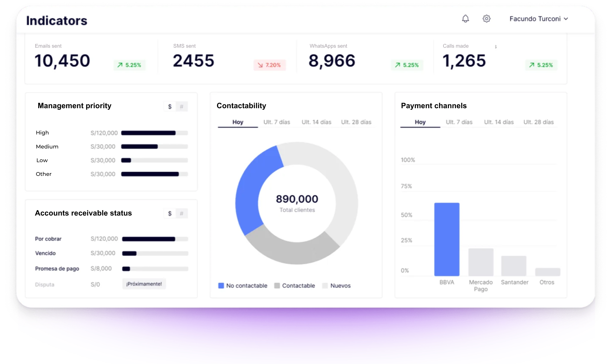
Task: Click the Otros bar
Action: pos(548,272)
